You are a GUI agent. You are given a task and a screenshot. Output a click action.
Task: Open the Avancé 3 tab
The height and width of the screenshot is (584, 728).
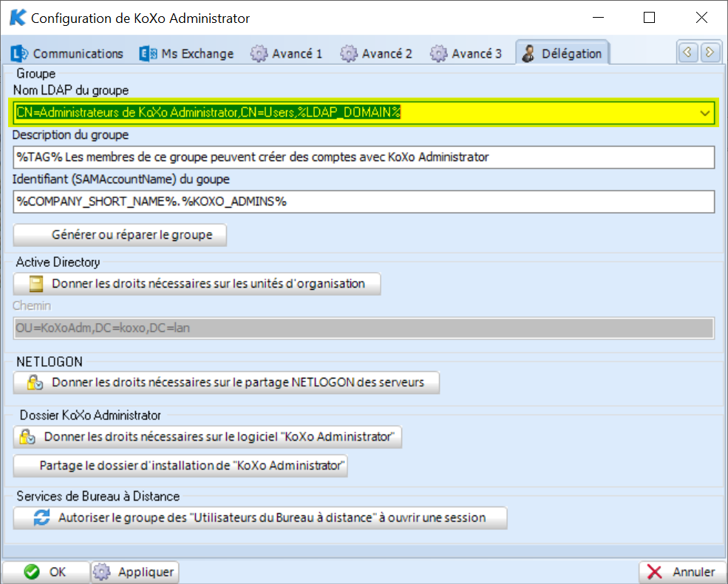[466, 53]
